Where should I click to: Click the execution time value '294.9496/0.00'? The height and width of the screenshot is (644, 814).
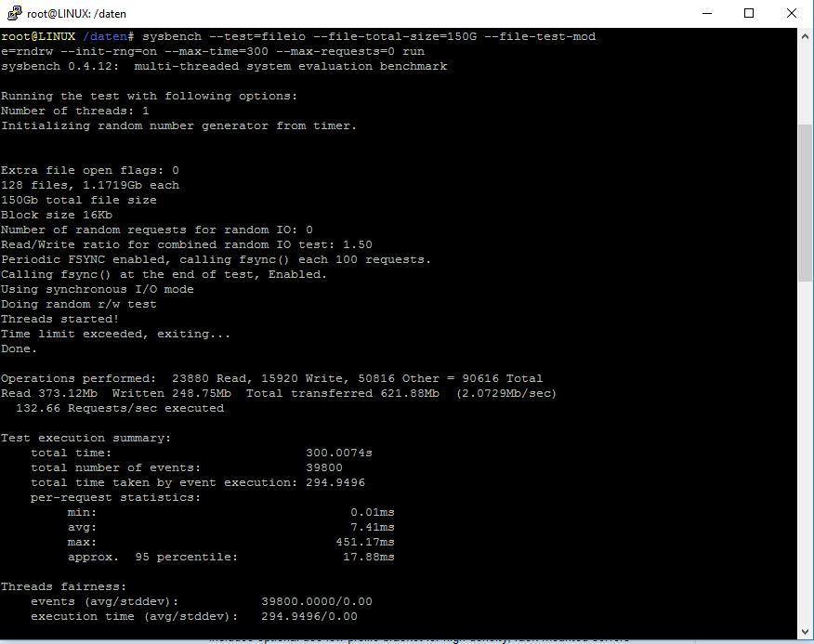coord(309,616)
